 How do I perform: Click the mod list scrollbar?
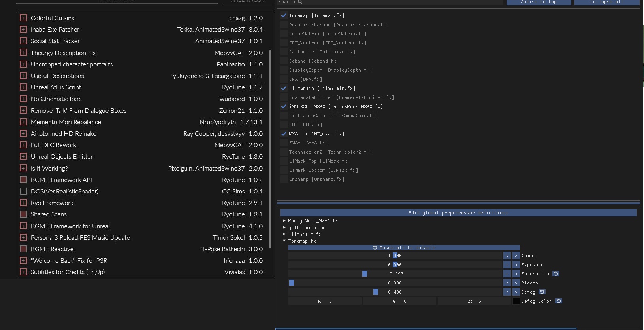pyautogui.click(x=270, y=149)
